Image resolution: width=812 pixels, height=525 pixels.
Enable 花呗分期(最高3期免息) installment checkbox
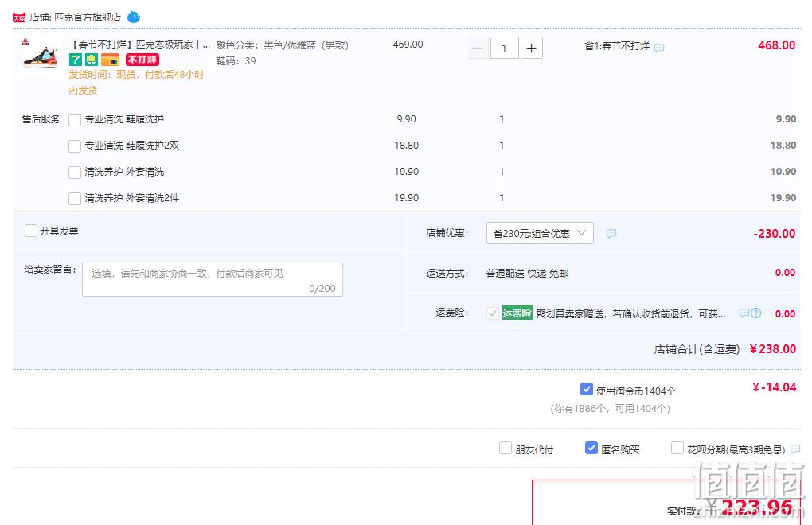pos(677,448)
